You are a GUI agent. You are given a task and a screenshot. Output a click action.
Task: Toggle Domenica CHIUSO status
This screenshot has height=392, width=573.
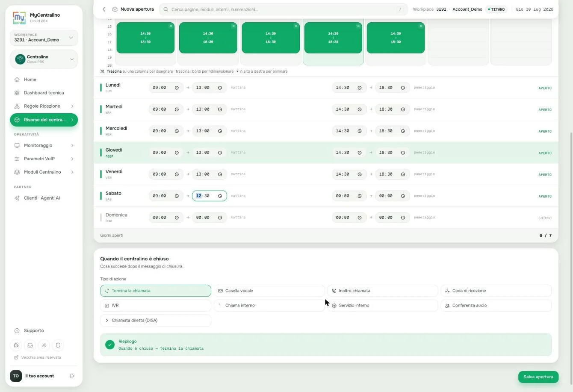[545, 218]
